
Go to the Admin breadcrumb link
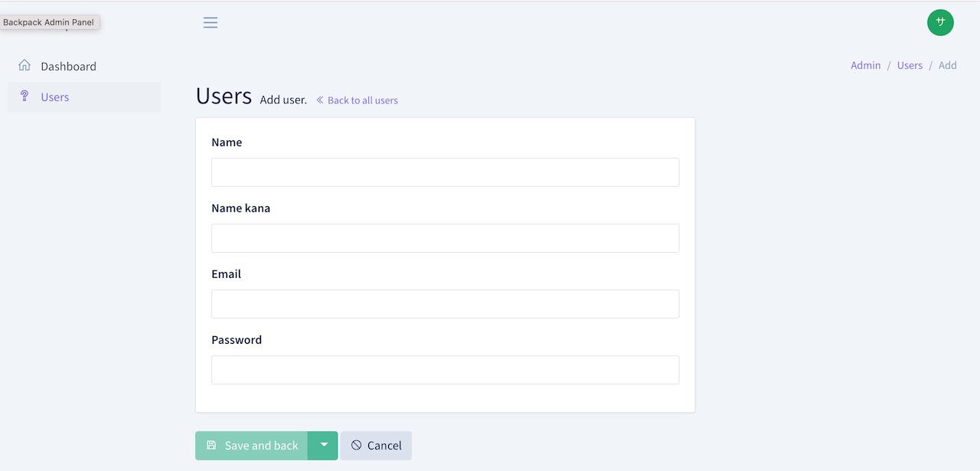click(x=865, y=65)
